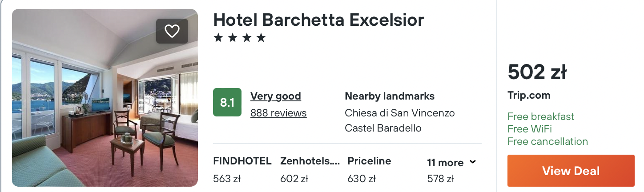Choose the Zenhotels 602 zł offer
Viewport: 644px width, 192px height.
[x=310, y=169]
